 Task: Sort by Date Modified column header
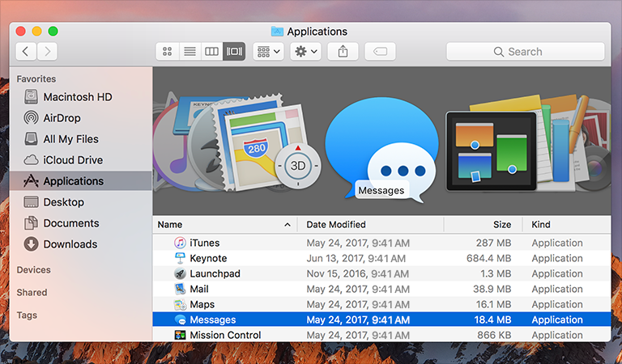(x=370, y=225)
